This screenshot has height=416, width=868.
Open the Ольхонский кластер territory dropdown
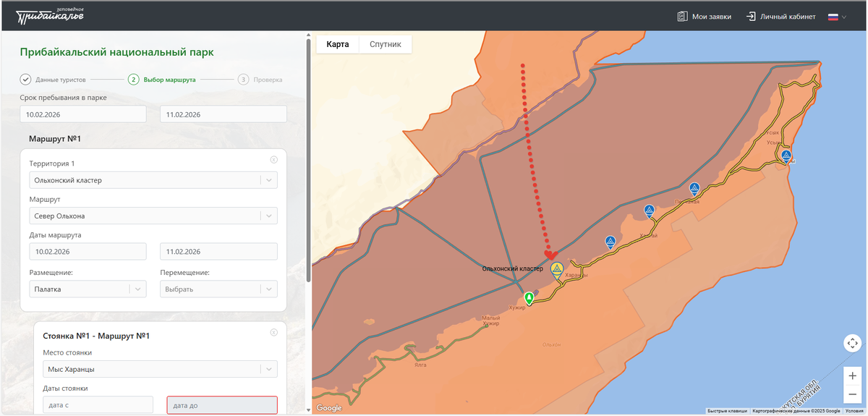(x=153, y=180)
